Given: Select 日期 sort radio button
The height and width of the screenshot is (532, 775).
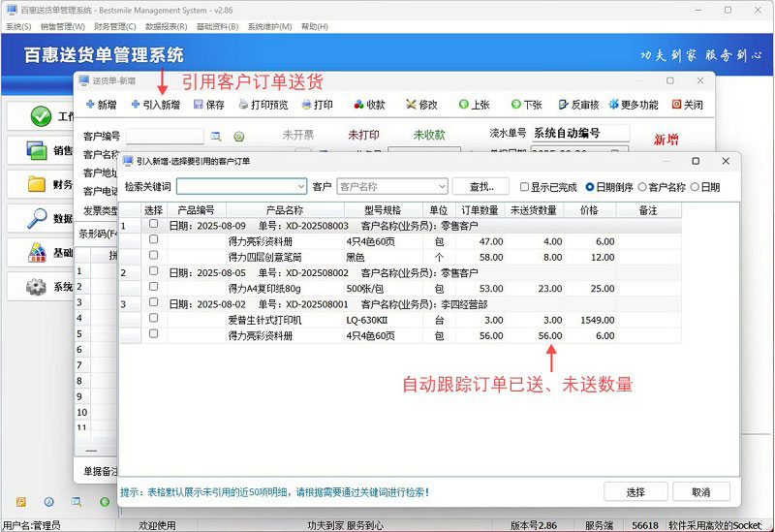Looking at the screenshot, I should (695, 186).
